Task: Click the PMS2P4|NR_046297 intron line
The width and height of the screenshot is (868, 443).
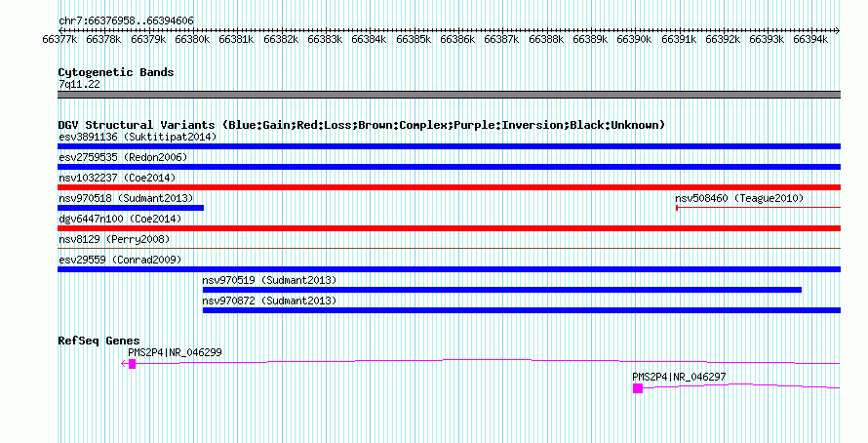Action: tap(742, 386)
